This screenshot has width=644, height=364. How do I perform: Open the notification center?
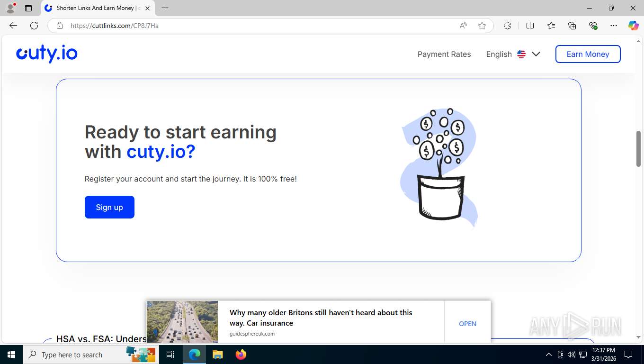tap(628, 355)
